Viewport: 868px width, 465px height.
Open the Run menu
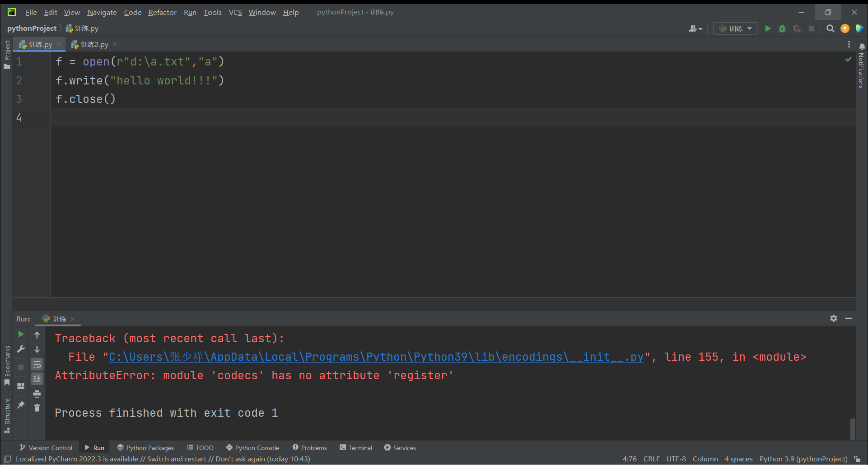[x=190, y=12]
